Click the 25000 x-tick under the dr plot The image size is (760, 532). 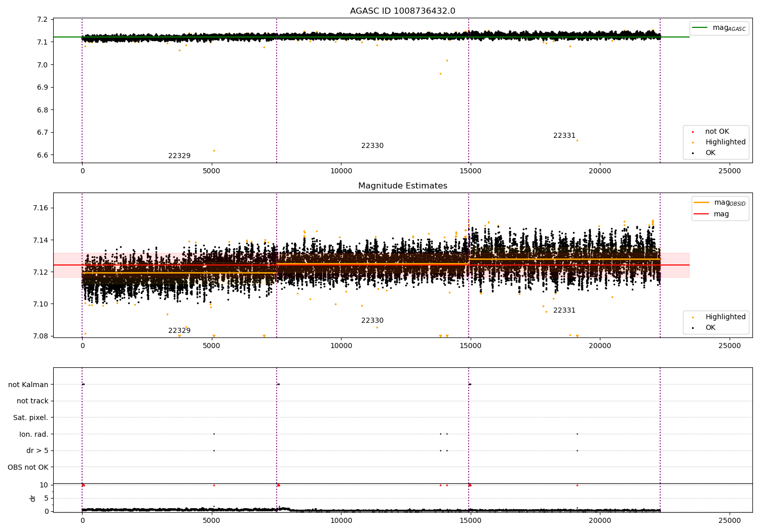point(730,520)
